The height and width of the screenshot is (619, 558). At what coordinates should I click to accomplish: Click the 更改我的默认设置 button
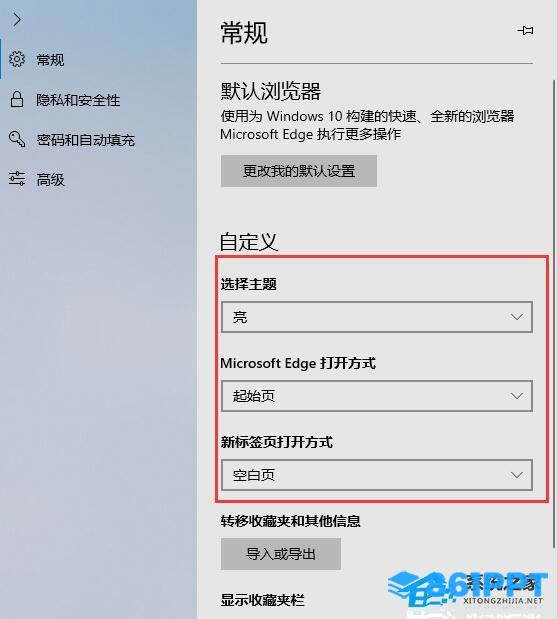(299, 171)
